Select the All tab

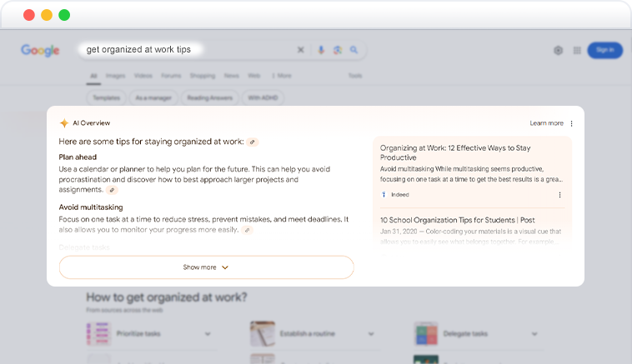point(93,76)
